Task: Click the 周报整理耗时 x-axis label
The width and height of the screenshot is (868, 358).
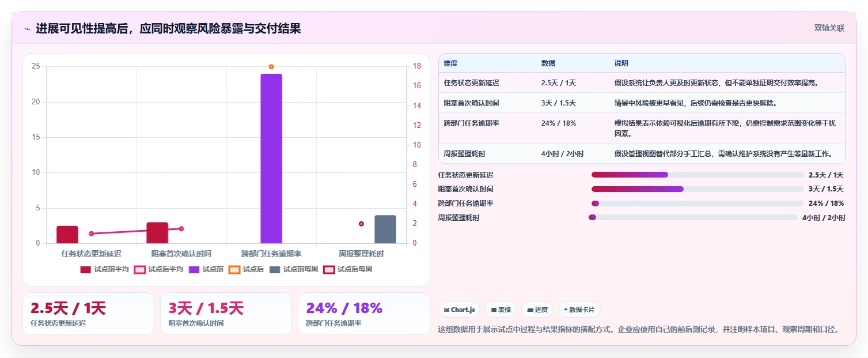Action: click(x=361, y=254)
